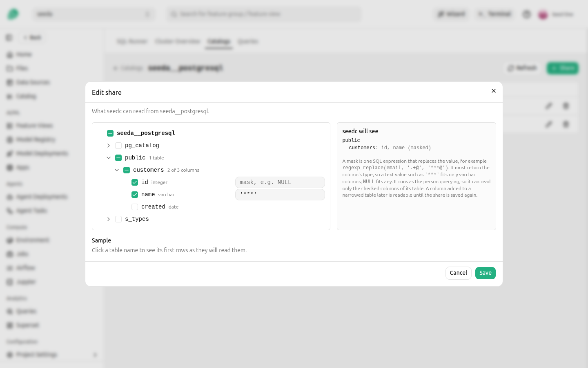This screenshot has width=588, height=368.
Task: Expand the s_types schema
Action: tap(109, 219)
